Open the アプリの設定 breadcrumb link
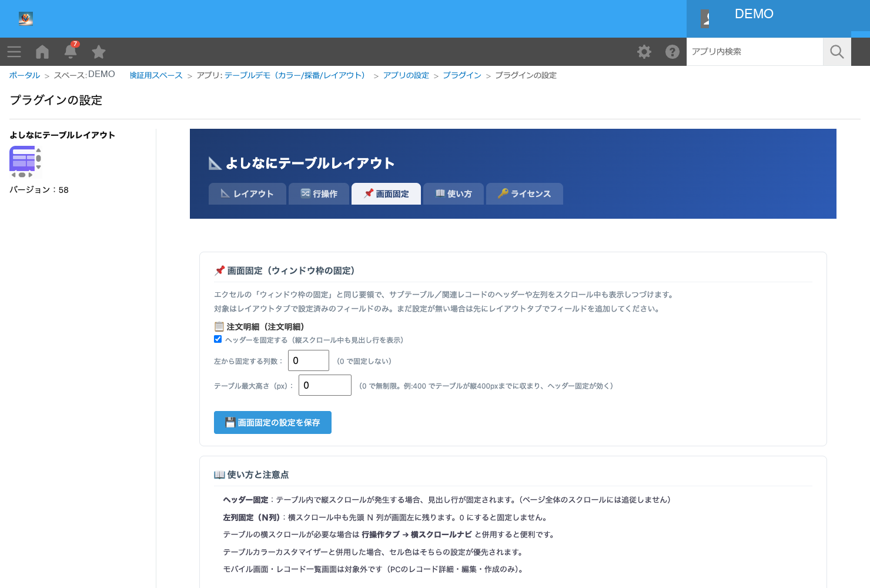 406,75
